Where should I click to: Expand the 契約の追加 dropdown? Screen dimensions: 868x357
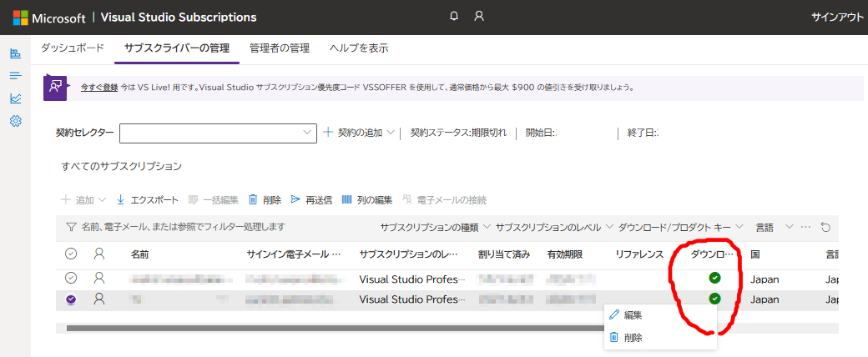point(359,133)
